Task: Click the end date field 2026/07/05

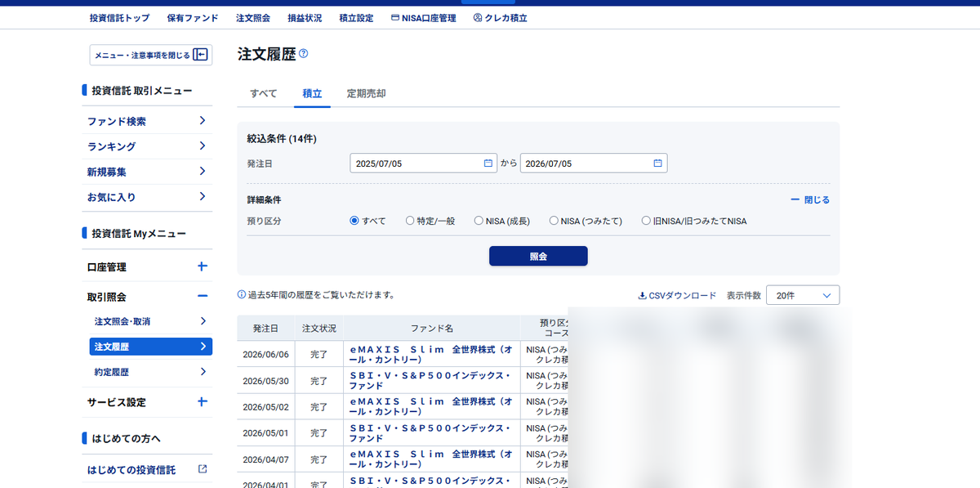Action: point(594,163)
